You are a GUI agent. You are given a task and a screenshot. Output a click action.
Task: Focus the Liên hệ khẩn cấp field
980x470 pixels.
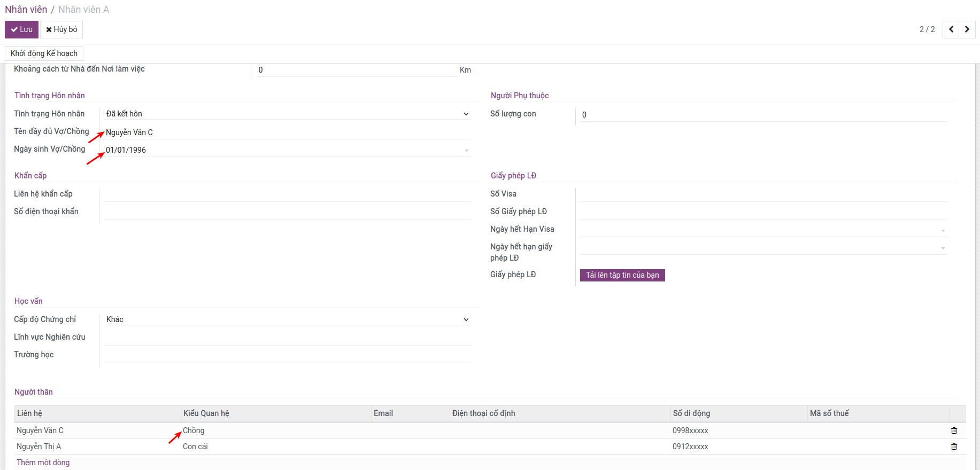coord(287,194)
